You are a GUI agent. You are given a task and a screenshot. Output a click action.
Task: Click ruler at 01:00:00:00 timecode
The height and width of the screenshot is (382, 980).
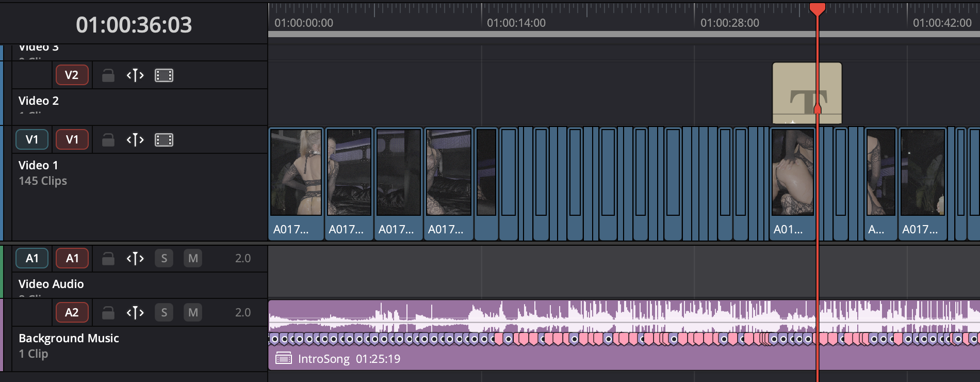click(x=304, y=23)
